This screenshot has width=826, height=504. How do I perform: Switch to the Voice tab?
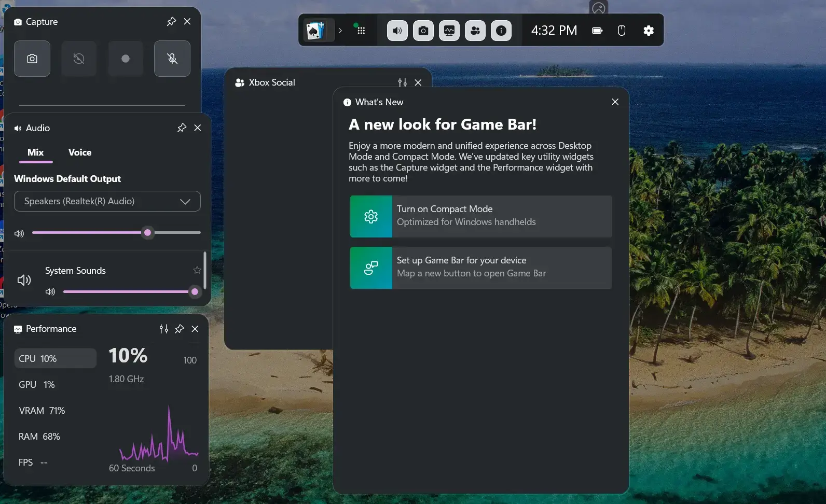80,152
